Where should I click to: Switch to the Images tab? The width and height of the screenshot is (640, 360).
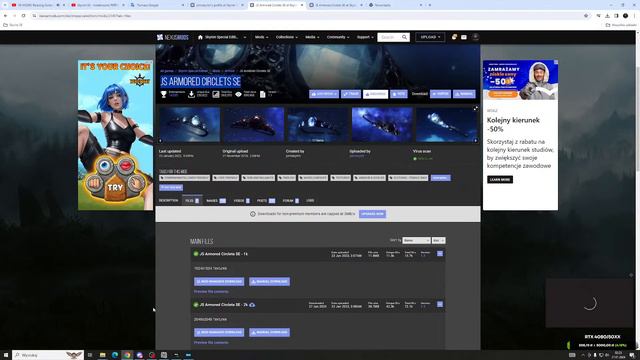point(216,201)
